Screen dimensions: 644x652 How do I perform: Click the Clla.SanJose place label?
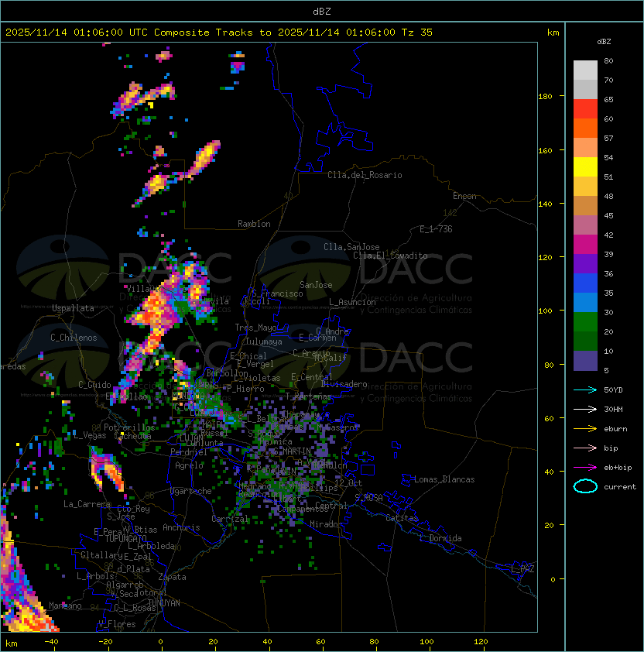[x=351, y=247]
